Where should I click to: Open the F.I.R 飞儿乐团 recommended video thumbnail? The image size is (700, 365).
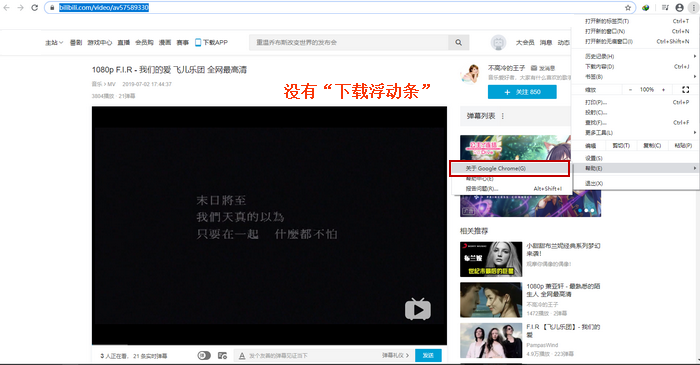[x=491, y=340]
